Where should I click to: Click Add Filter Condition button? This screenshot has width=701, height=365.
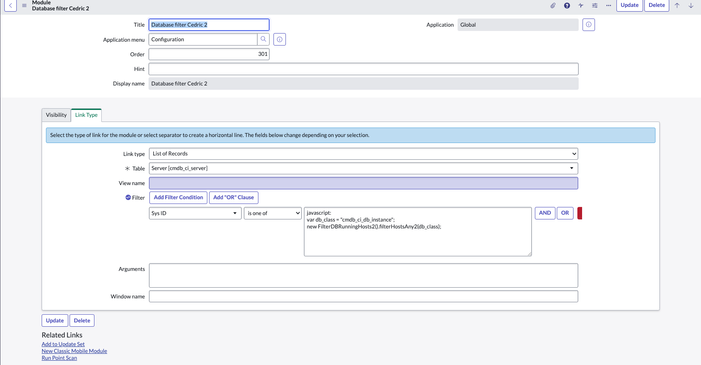[x=178, y=197]
